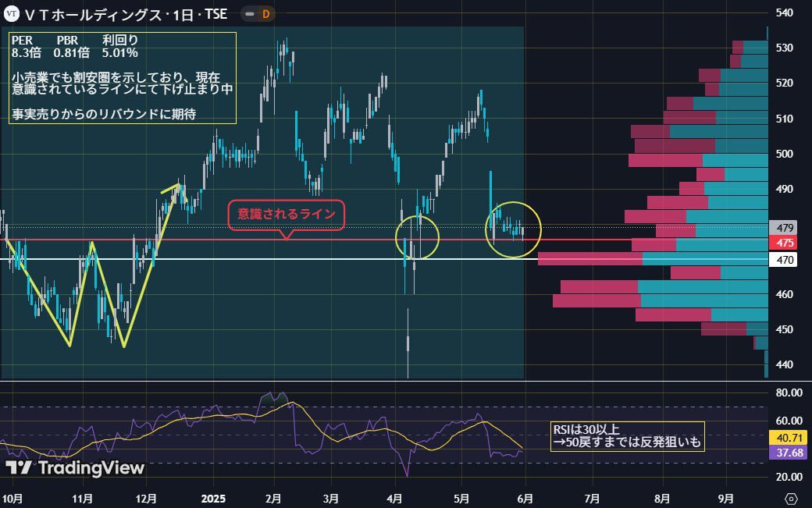Select the PER PBR 利回り text note

(122, 77)
